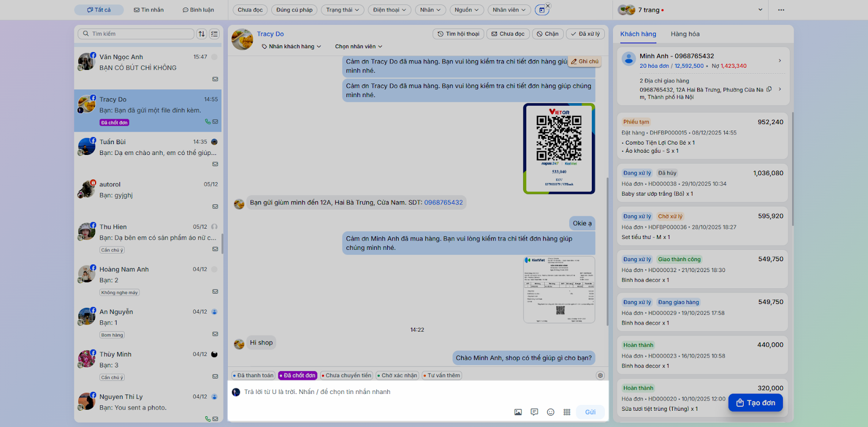Open the tag settings gear icon
Image resolution: width=868 pixels, height=427 pixels.
(600, 376)
